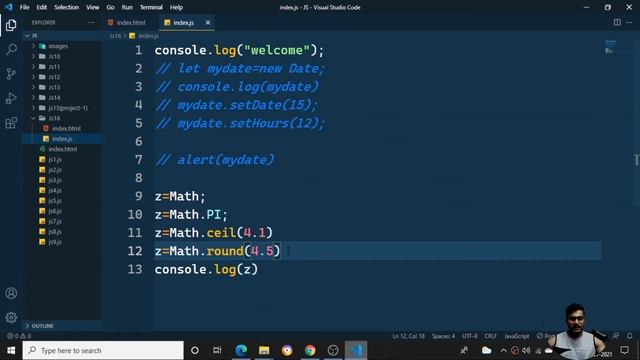Expand the js14 folder
The image size is (640, 360).
point(54,98)
